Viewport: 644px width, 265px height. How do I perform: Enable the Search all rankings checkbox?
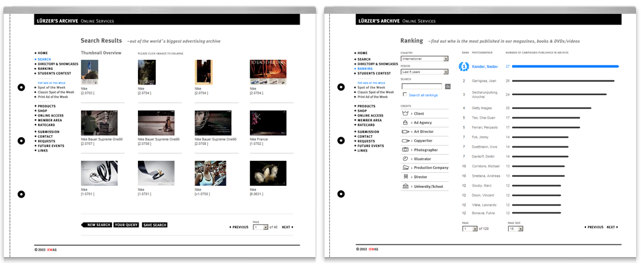[x=404, y=95]
